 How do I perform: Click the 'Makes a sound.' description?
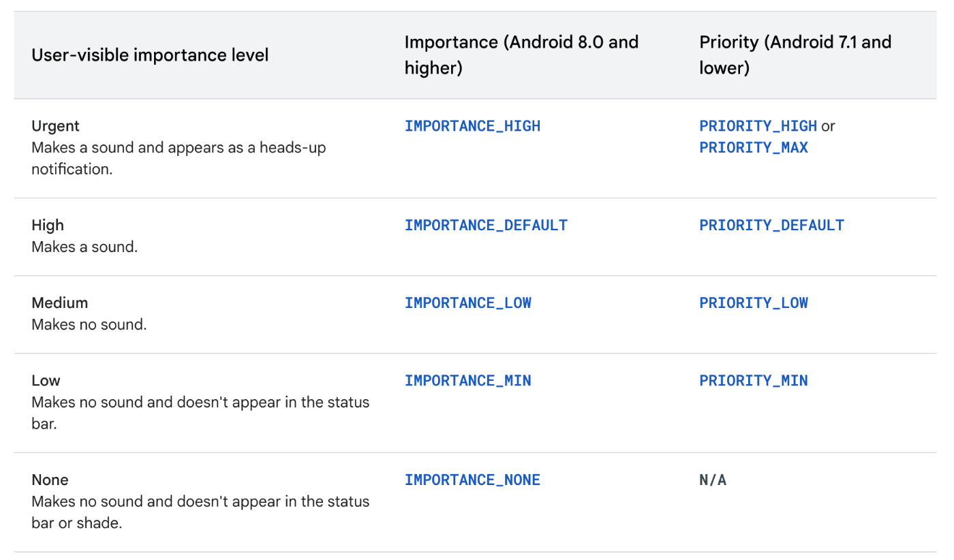(x=84, y=247)
